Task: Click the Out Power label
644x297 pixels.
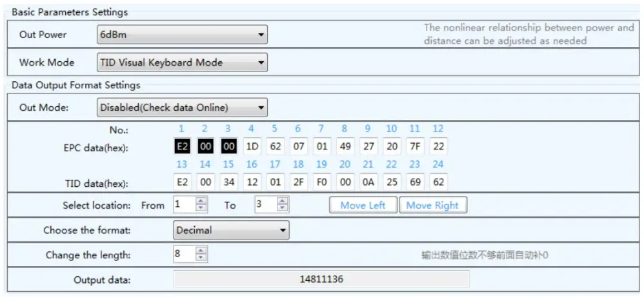Action: 43,35
